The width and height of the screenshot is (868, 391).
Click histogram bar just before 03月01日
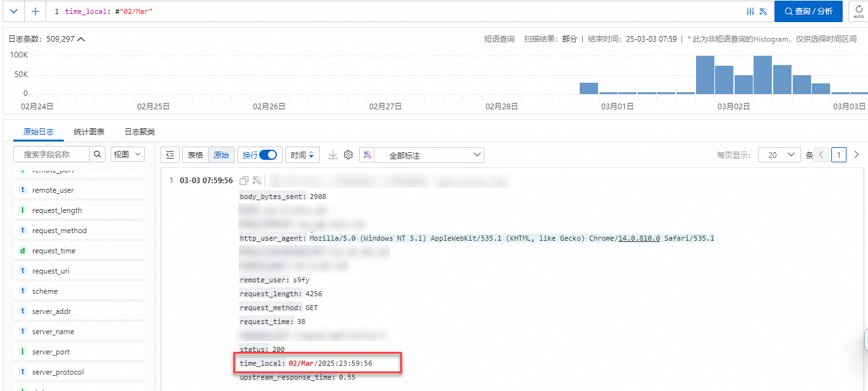tap(589, 88)
